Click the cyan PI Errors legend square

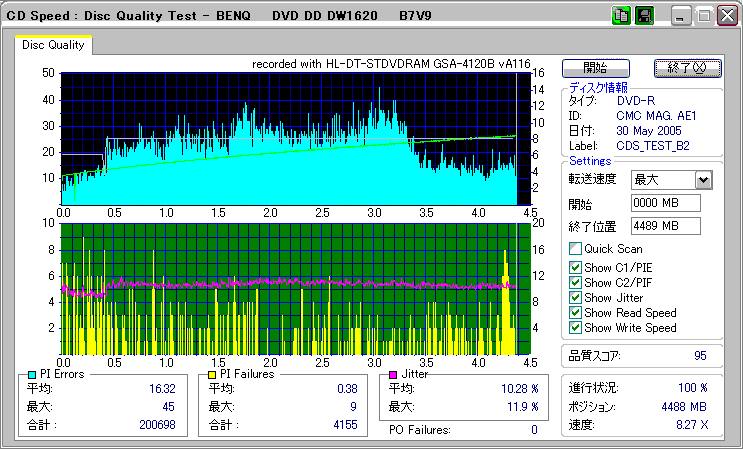30,374
